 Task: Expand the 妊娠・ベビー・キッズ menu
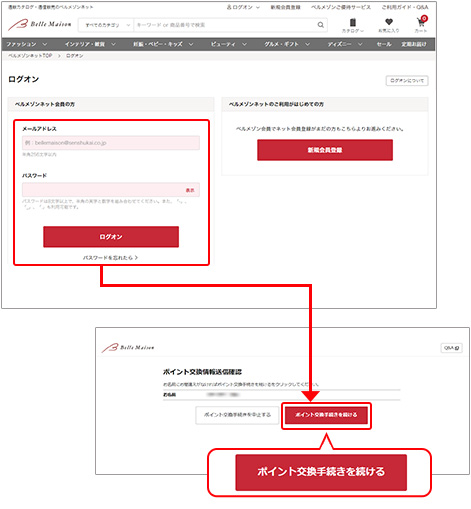click(163, 44)
